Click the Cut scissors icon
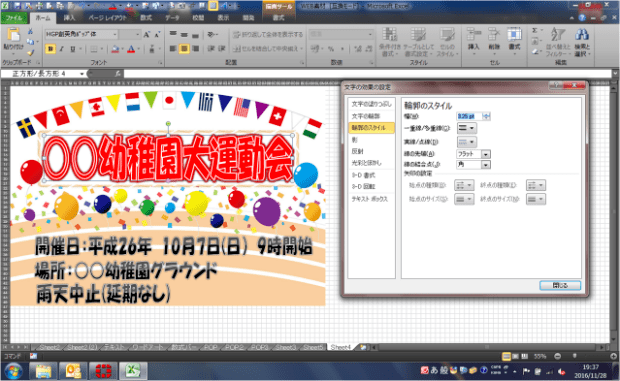620x381 pixels. 30,32
